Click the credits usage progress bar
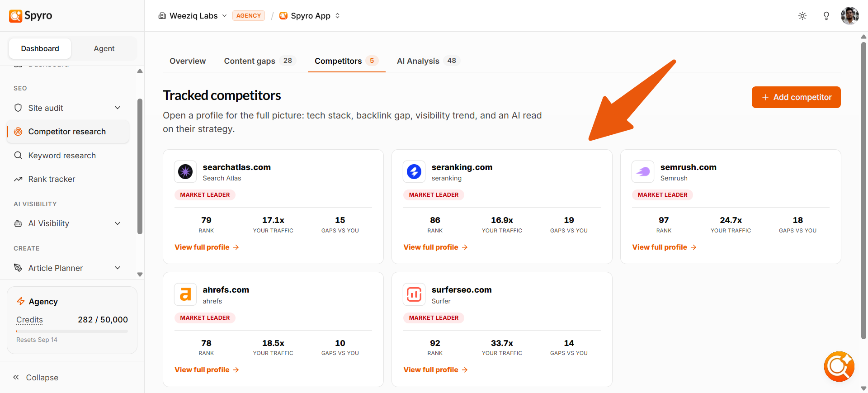This screenshot has height=393, width=868. coord(72,331)
